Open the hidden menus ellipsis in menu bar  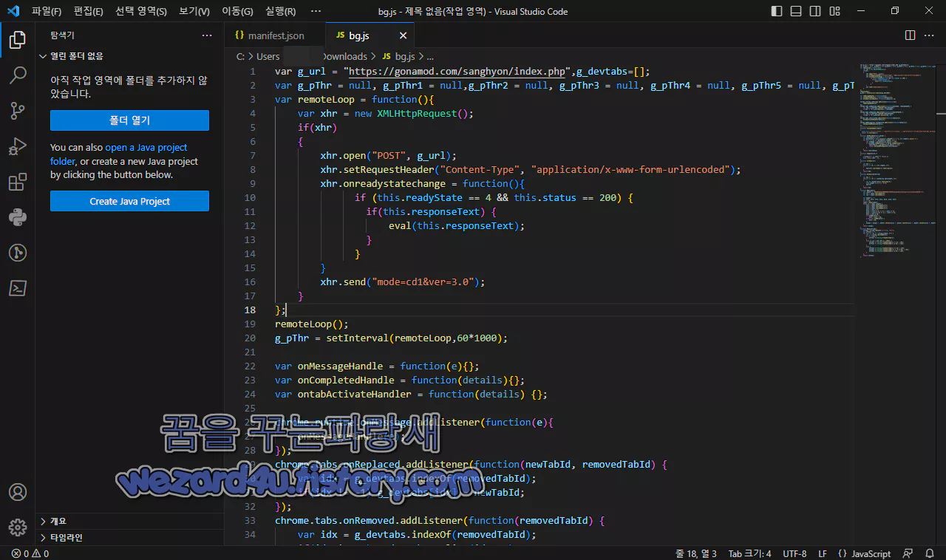pos(316,11)
